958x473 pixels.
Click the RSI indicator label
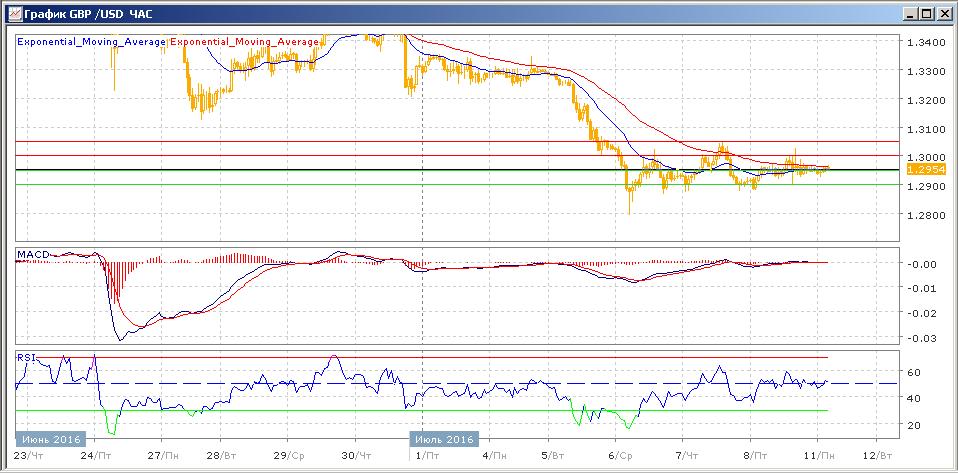point(26,356)
